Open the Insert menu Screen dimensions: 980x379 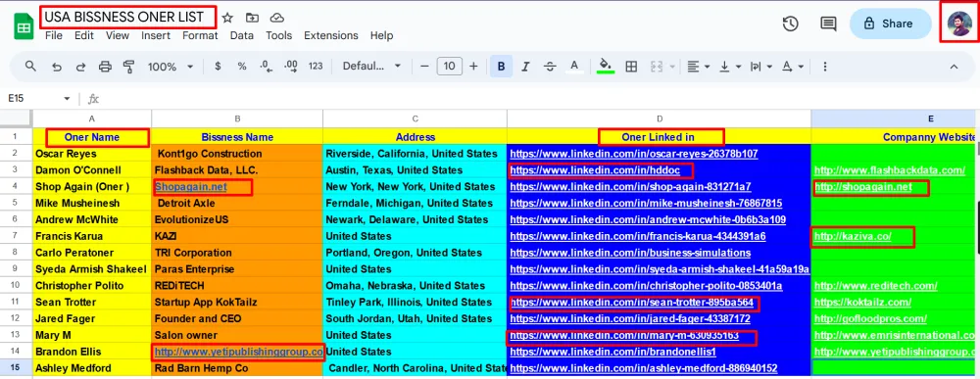tap(156, 35)
